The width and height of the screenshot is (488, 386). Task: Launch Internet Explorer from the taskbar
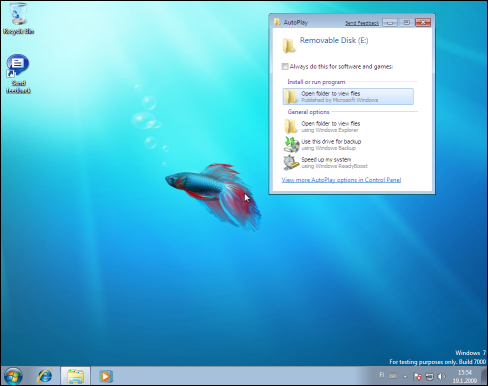click(45, 376)
